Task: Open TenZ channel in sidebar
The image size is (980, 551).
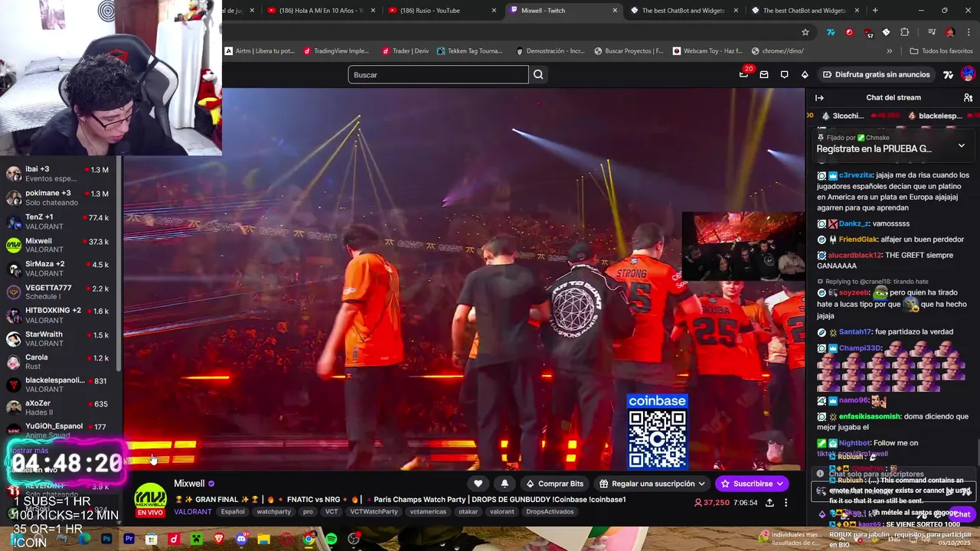Action: point(57,221)
